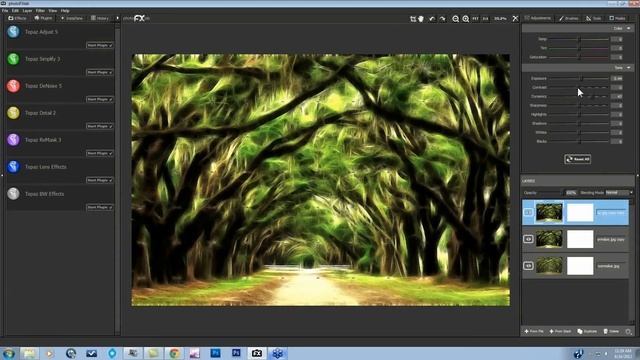640x360 pixels.
Task: Open Start Plugin dropdown for Topaz BW Effects
Action: point(100,207)
